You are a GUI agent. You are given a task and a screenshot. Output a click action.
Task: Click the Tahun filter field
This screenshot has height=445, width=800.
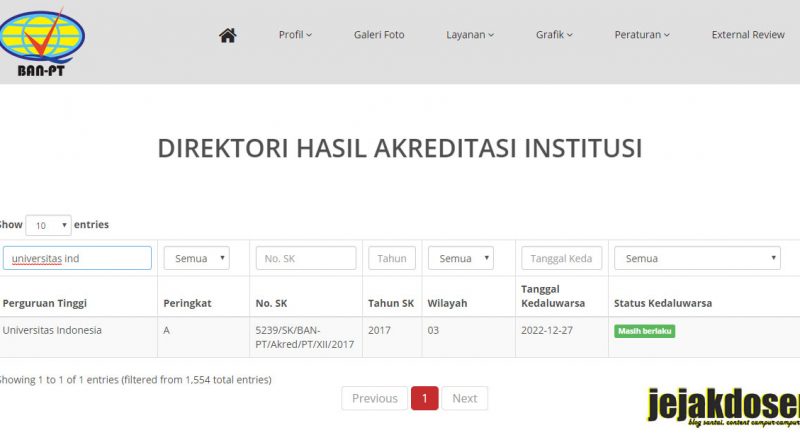(392, 258)
